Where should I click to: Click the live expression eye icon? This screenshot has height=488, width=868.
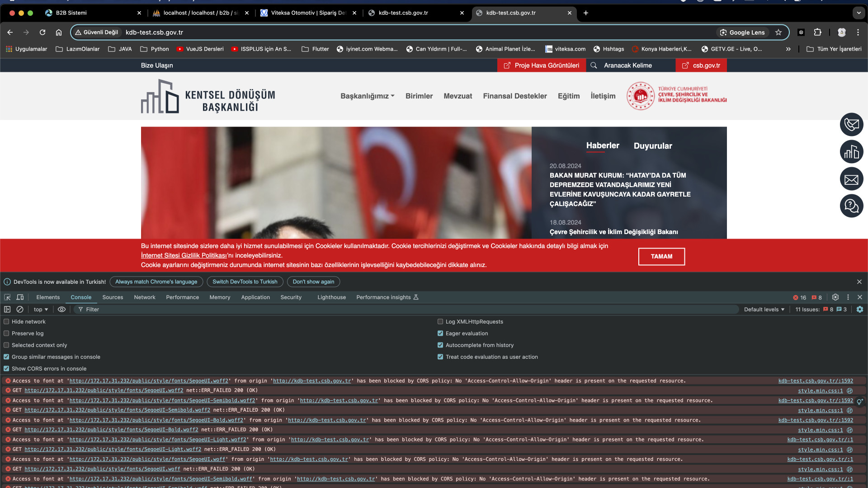click(x=62, y=310)
